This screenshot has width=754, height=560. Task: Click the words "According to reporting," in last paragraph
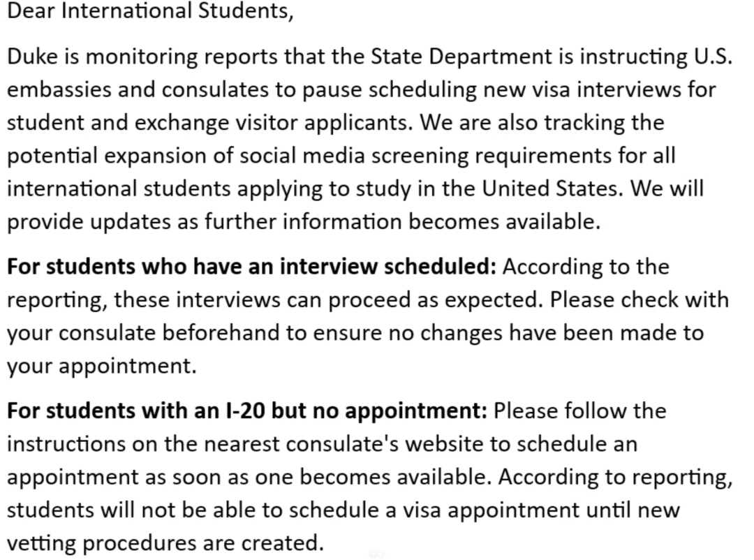(615, 477)
